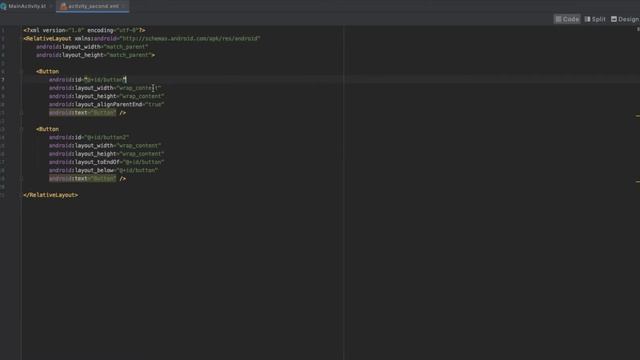
Task: Click the layout_alignParentEnd="true" line
Action: tap(107, 104)
